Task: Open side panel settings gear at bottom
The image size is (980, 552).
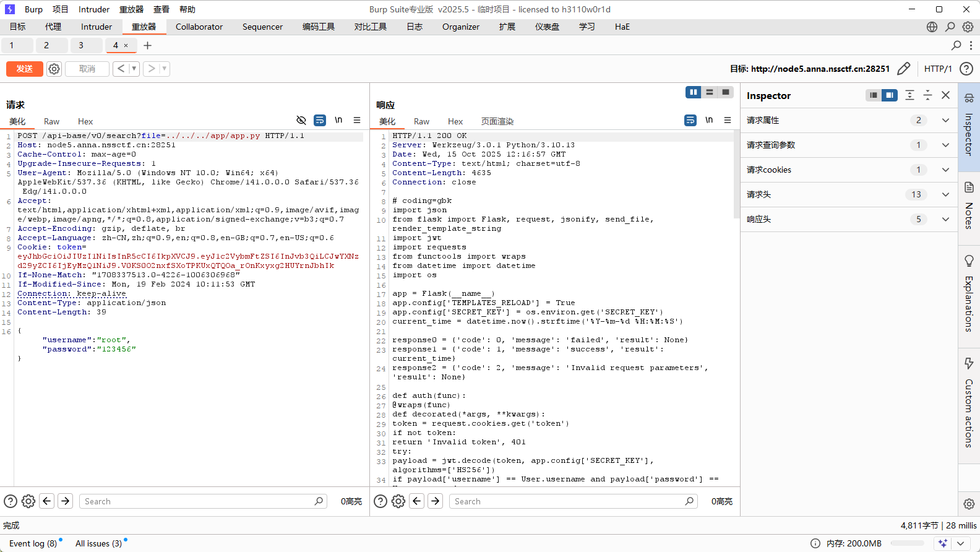Action: tap(969, 504)
